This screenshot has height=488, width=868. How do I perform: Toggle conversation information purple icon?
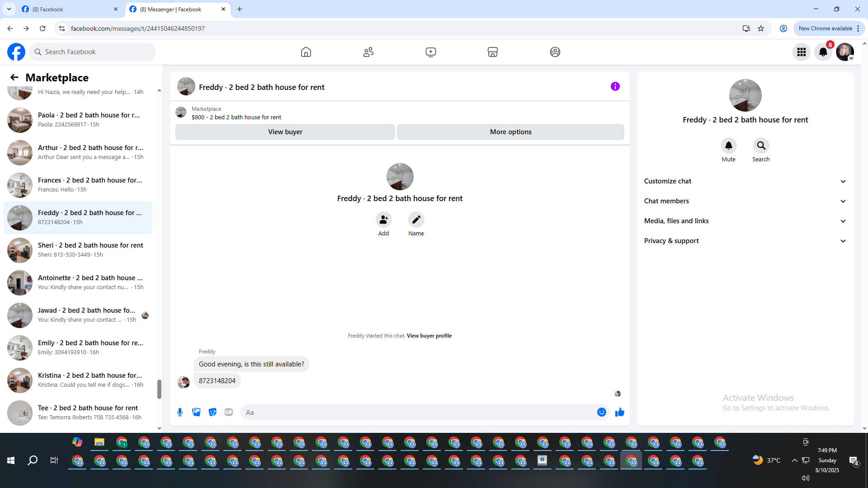point(615,86)
